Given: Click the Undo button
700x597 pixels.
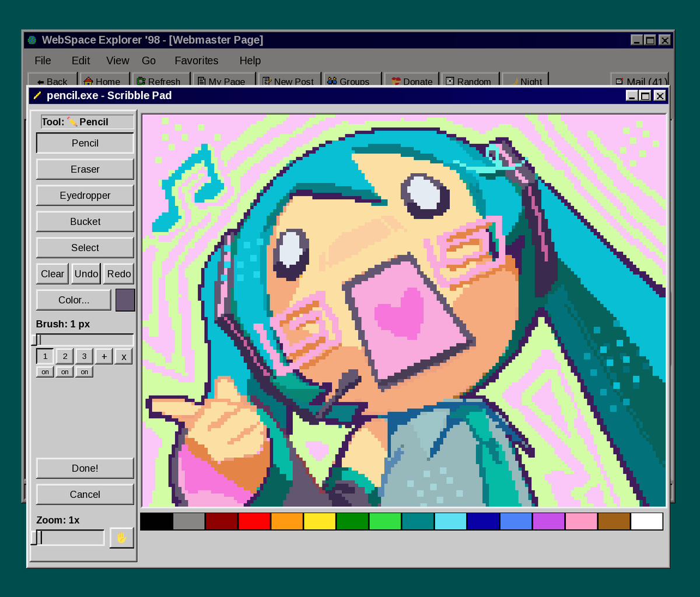Looking at the screenshot, I should click(x=86, y=274).
